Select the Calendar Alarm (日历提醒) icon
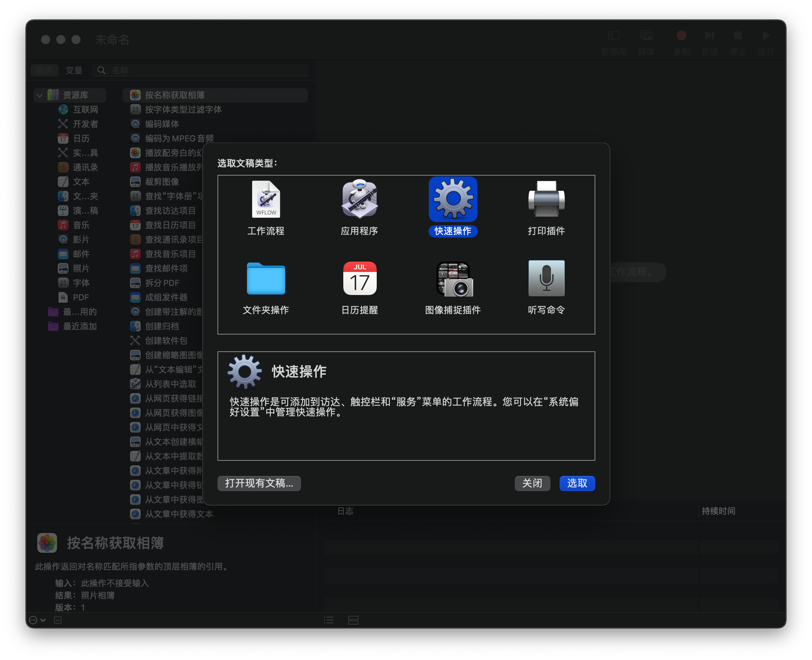This screenshot has height=660, width=812. coord(359,279)
